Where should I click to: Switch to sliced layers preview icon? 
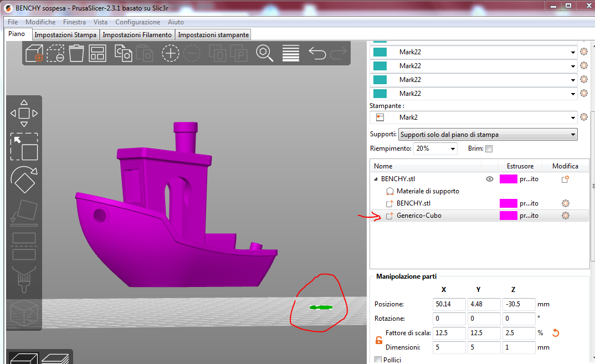[x=55, y=358]
